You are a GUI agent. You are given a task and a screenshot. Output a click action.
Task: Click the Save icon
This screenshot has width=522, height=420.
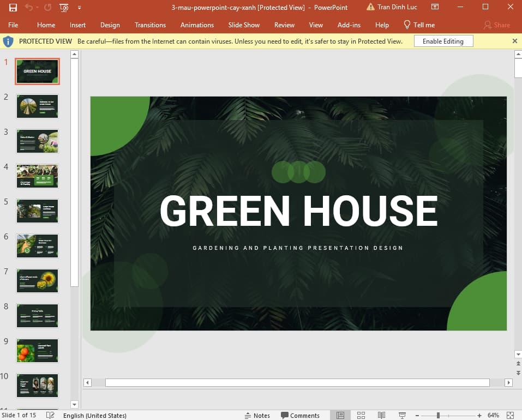click(13, 7)
